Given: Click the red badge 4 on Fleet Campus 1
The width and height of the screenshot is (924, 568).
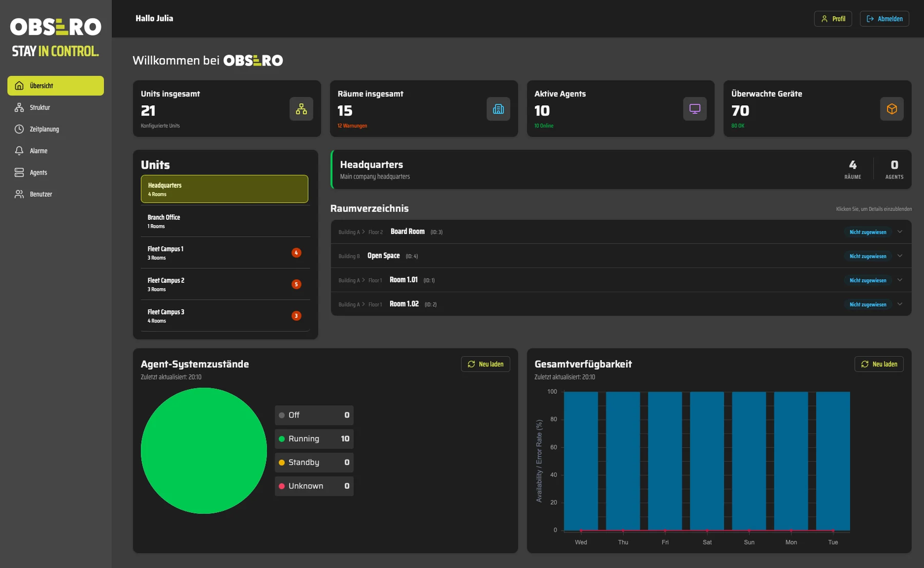Looking at the screenshot, I should click(296, 253).
